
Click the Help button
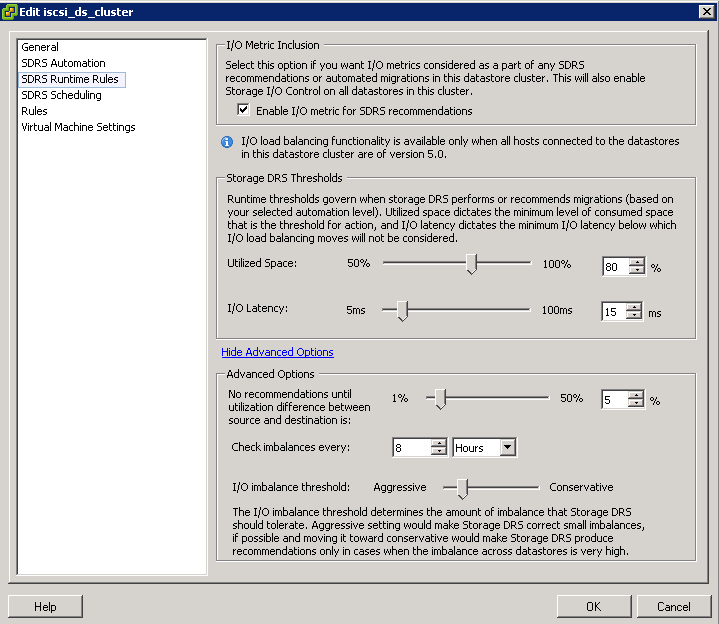(45, 607)
